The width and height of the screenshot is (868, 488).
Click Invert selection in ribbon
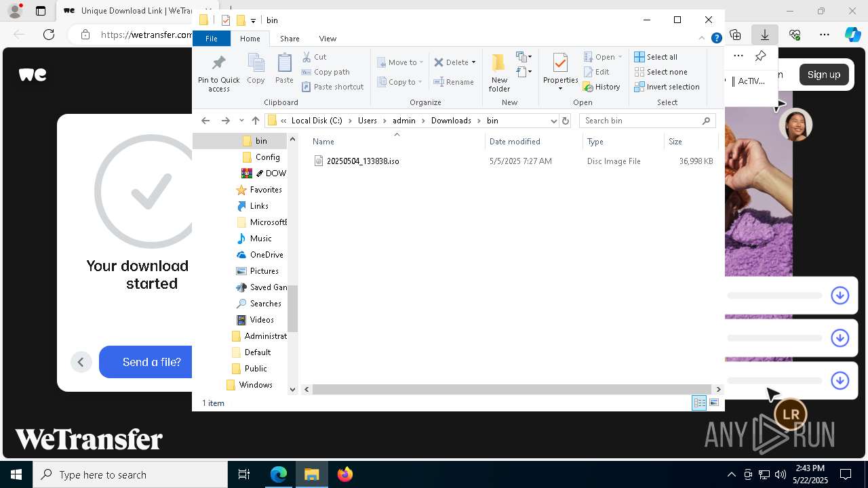667,87
